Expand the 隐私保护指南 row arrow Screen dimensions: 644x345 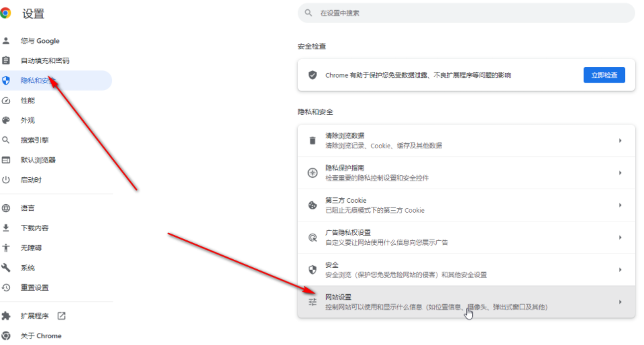click(620, 173)
